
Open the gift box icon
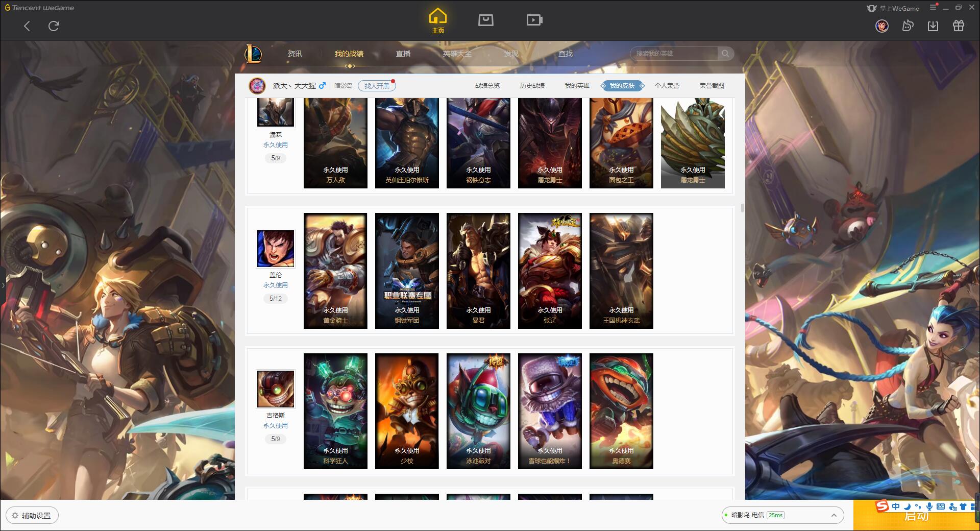pyautogui.click(x=959, y=26)
